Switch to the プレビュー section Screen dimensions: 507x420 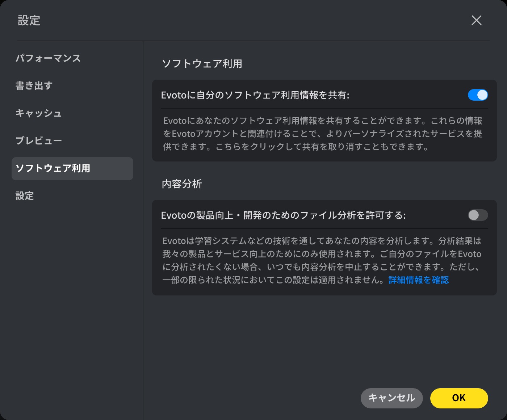pos(39,140)
